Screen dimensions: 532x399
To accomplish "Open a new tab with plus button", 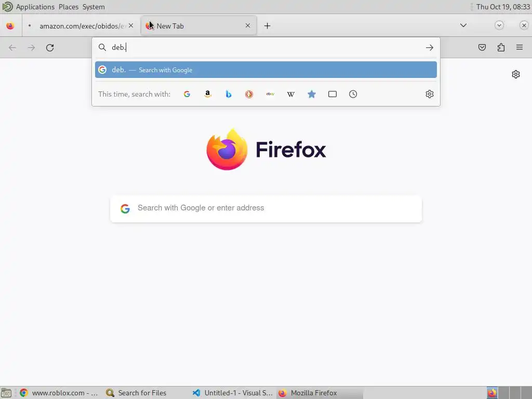I will (268, 26).
